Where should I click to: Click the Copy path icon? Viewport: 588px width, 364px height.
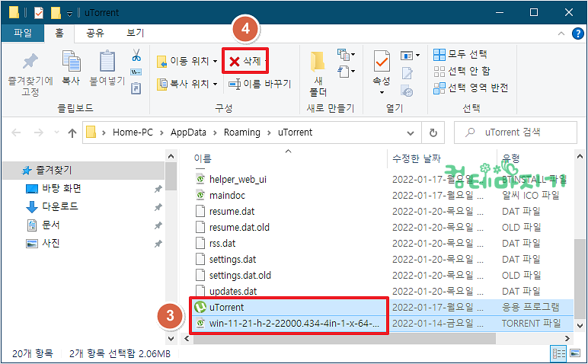point(136,72)
